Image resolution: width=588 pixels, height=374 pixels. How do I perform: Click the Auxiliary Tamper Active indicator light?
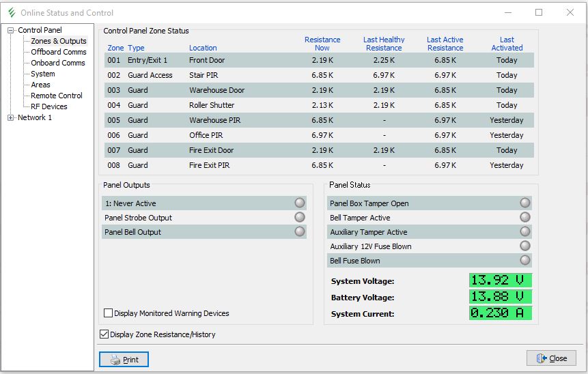[x=524, y=232]
